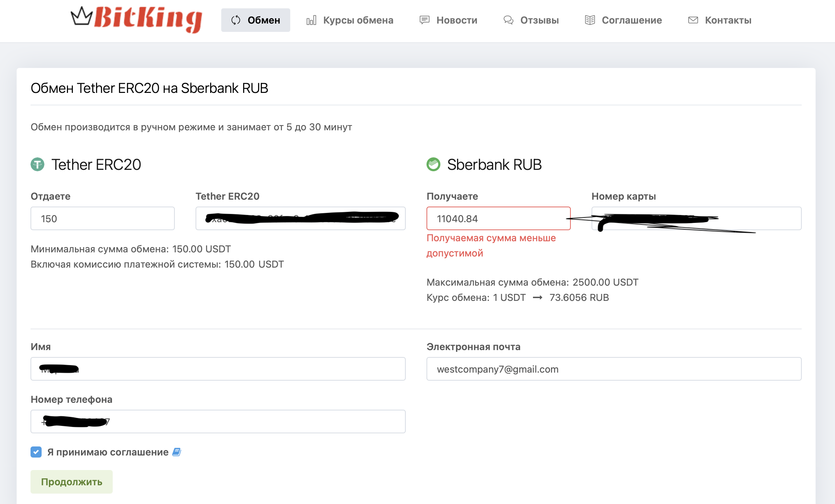
Task: Click the Новости message icon
Action: (424, 20)
